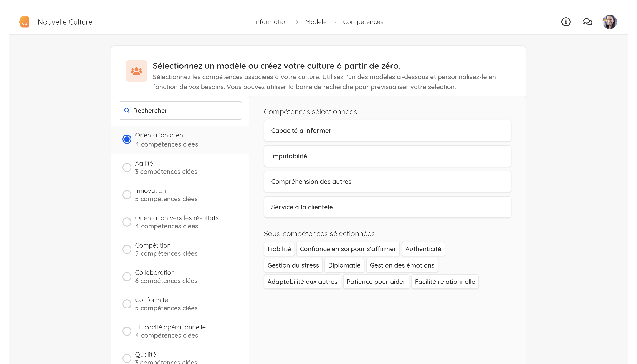Open the info circle icon

click(x=566, y=22)
